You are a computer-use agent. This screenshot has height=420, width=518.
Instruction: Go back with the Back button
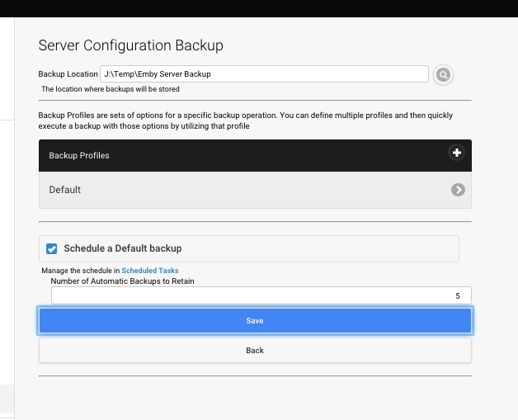[255, 351]
